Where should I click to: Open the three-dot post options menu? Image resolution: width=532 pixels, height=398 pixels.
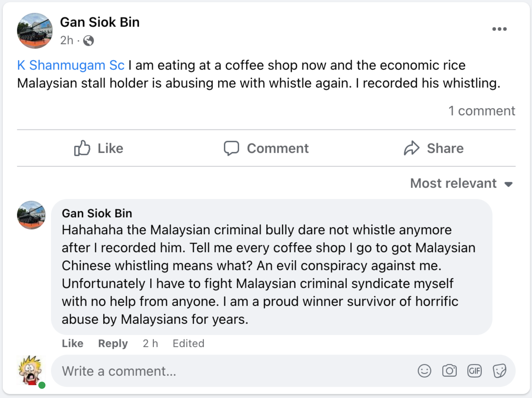pos(499,29)
